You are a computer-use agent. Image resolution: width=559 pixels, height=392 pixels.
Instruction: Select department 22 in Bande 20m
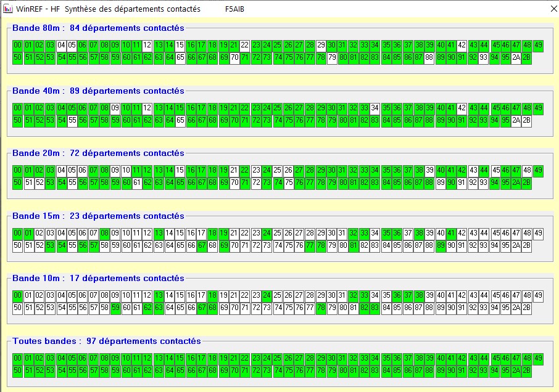[245, 170]
